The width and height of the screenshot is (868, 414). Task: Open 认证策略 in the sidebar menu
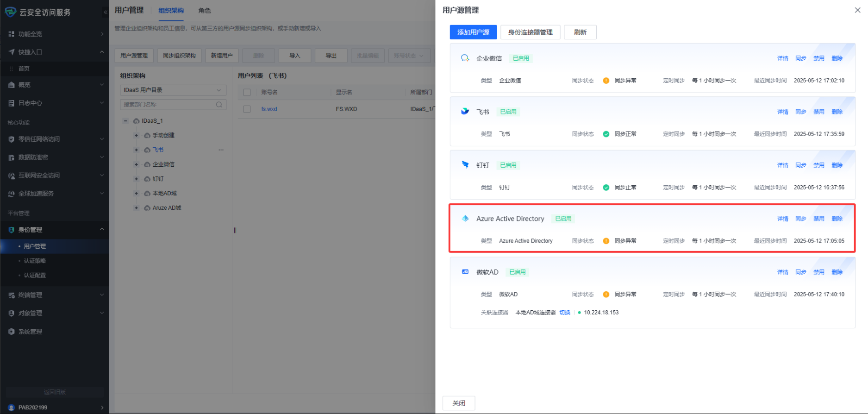click(35, 261)
